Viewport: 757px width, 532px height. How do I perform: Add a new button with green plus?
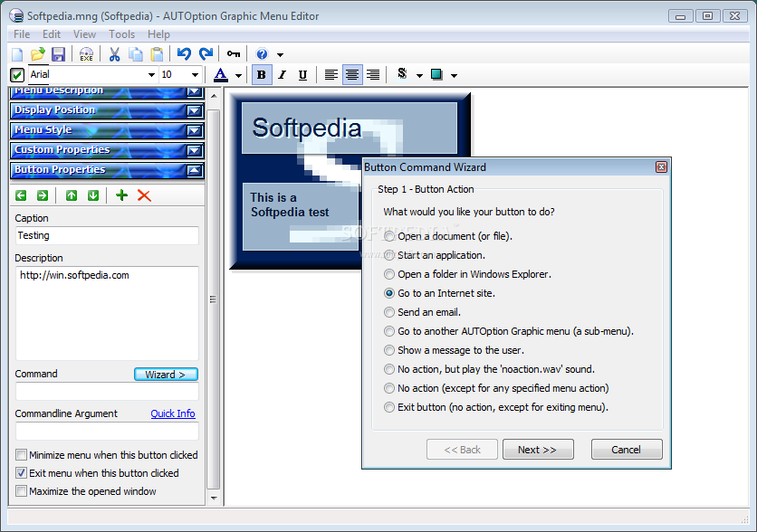(122, 195)
